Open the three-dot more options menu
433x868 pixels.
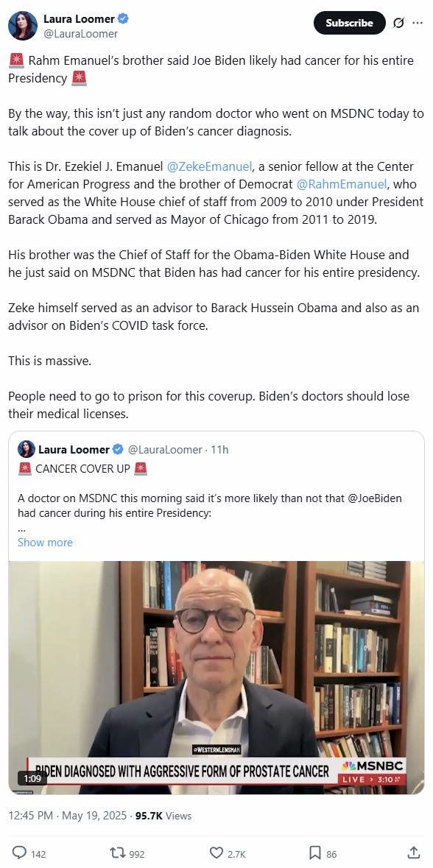[x=418, y=23]
